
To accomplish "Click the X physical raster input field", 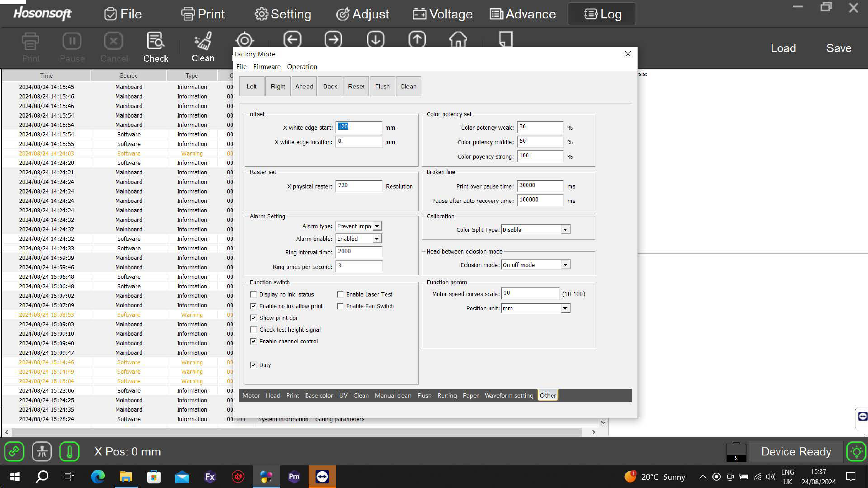I will click(358, 186).
